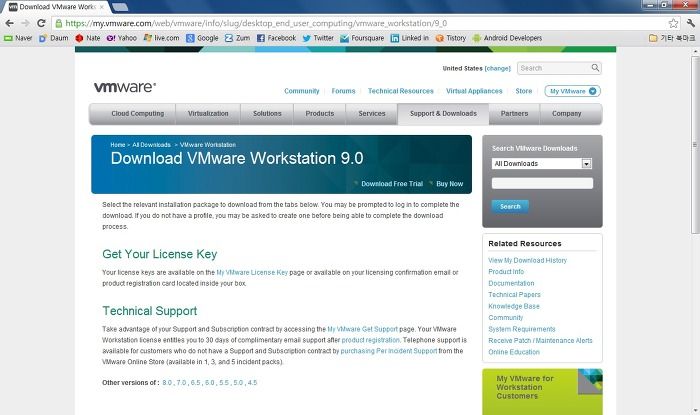Click the Buy Now link
Viewport: 700px width, 415px height.
click(450, 184)
